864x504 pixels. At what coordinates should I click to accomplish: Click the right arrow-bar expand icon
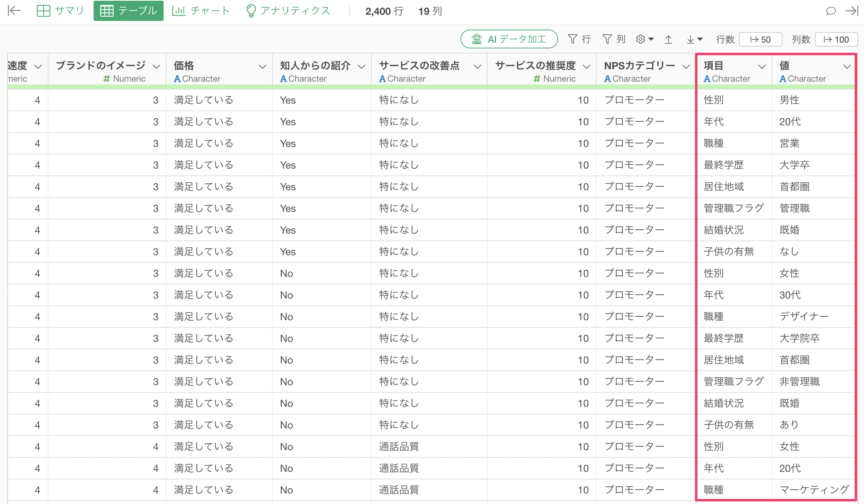(x=852, y=11)
